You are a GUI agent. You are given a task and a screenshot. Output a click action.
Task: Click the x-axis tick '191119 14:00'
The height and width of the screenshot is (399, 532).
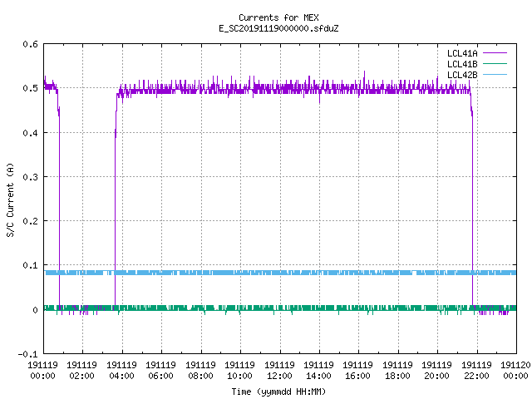[318, 371]
